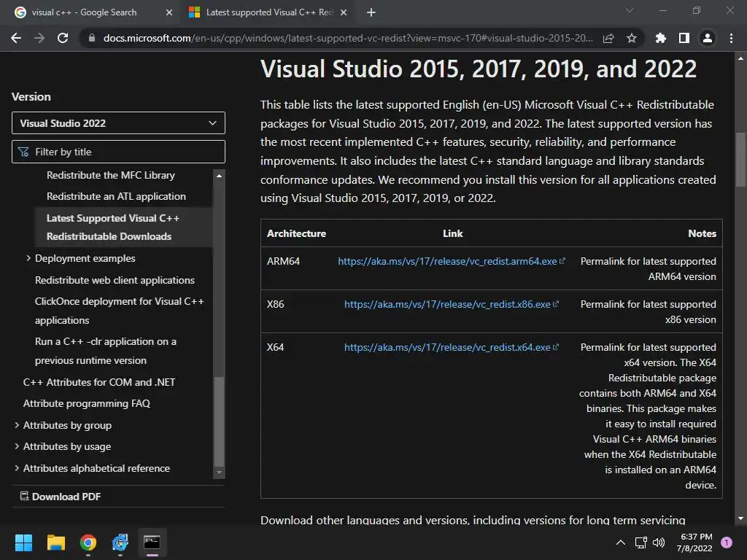The height and width of the screenshot is (560, 747).
Task: Click the main page scrollbar thumb
Action: click(x=740, y=160)
